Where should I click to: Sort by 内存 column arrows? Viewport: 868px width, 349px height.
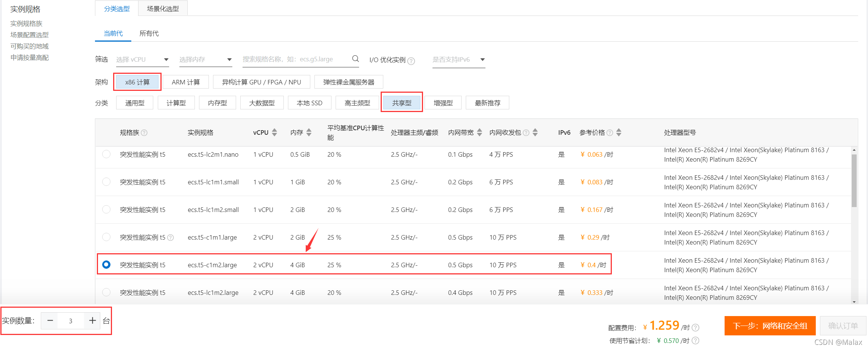pyautogui.click(x=309, y=132)
